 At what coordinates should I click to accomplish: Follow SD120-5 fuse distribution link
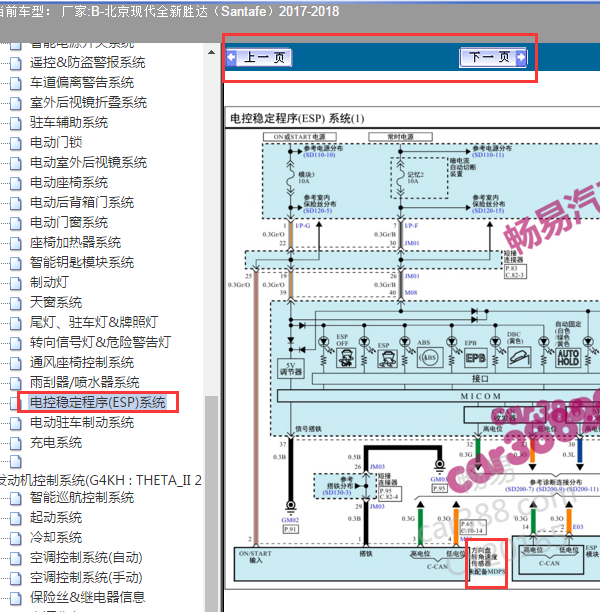pos(317,211)
